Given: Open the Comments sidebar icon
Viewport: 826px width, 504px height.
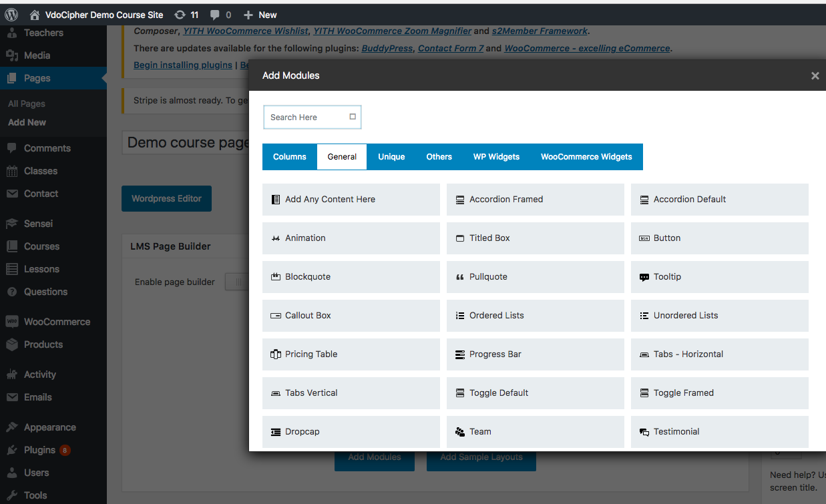Looking at the screenshot, I should click(12, 148).
